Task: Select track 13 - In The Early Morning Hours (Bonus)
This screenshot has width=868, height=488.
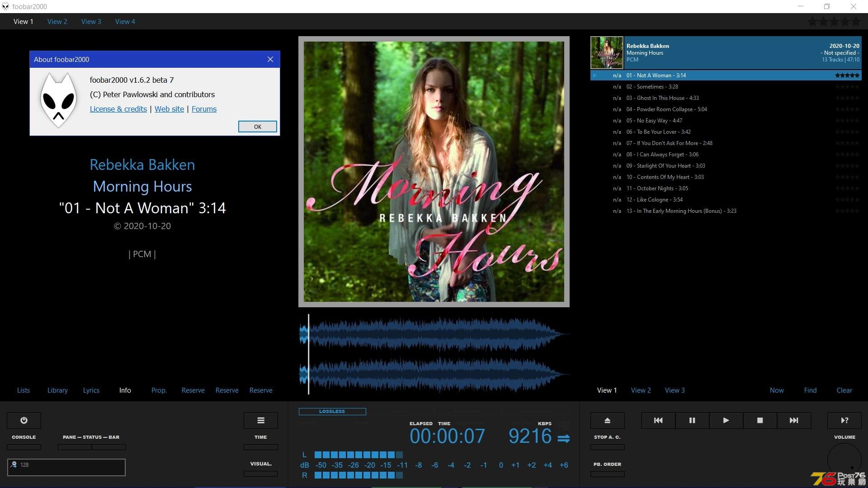Action: [x=726, y=211]
